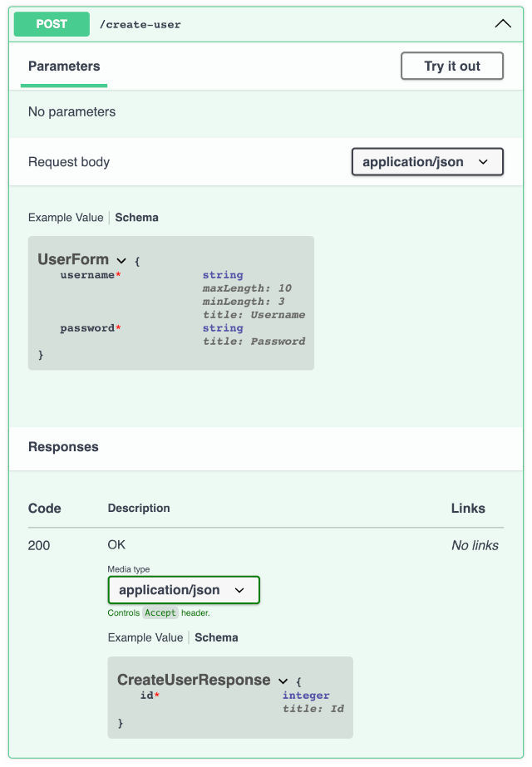The width and height of the screenshot is (532, 767).
Task: Click the id property in CreateUserResponse
Action: [146, 696]
